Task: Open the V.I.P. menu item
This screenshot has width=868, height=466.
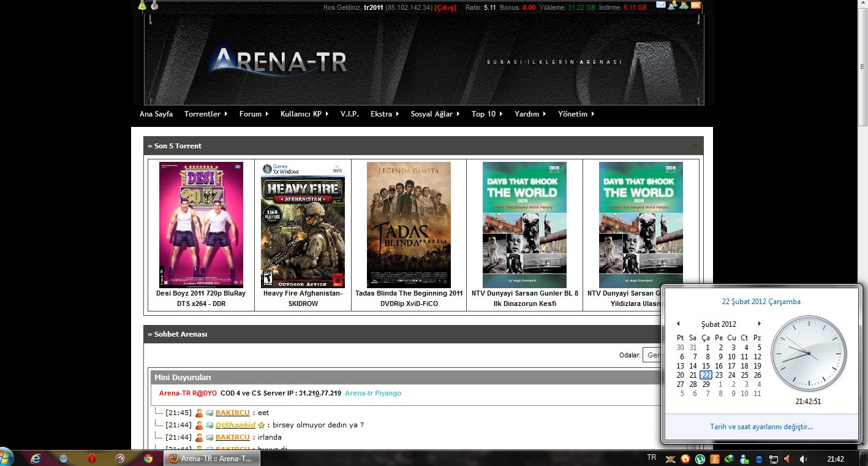Action: coord(350,114)
